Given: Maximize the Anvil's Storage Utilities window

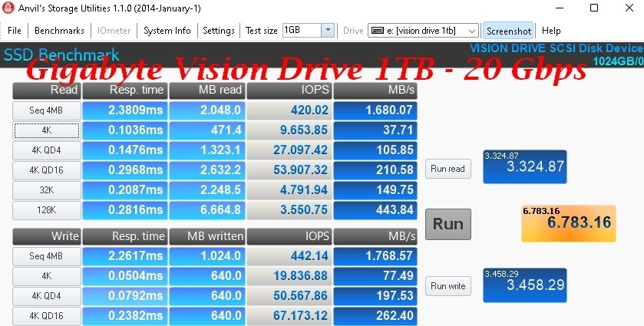Looking at the screenshot, I should 594,8.
